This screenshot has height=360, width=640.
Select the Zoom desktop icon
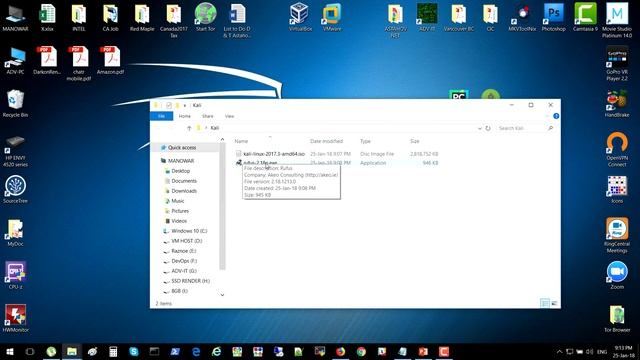(617, 276)
